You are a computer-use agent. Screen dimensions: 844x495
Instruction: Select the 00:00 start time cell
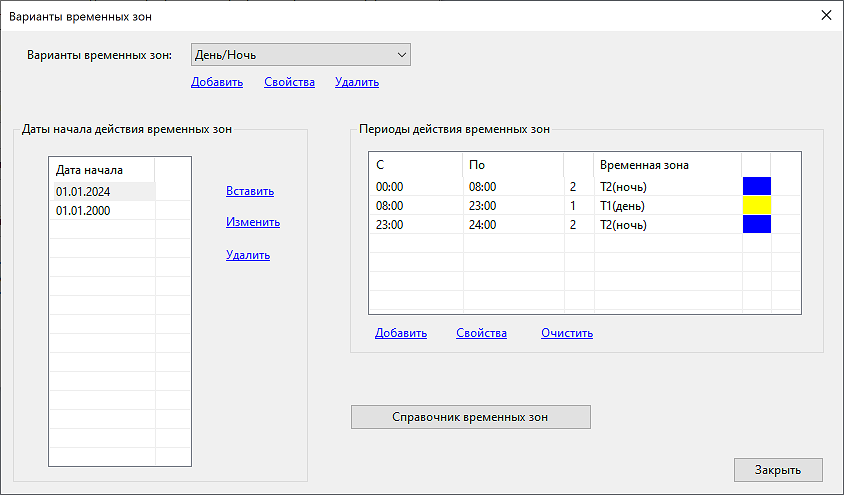(416, 187)
